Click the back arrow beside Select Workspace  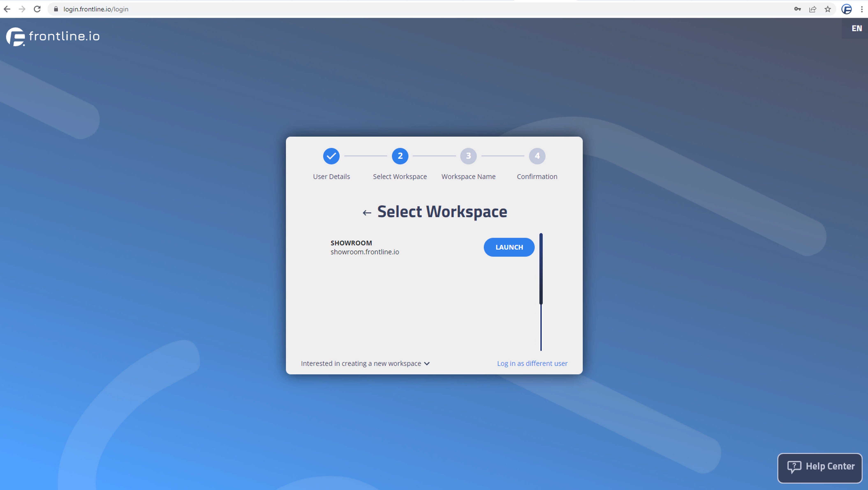(367, 212)
